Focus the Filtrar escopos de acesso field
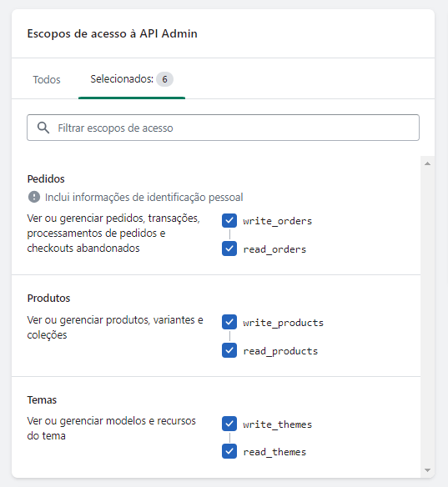 [223, 128]
